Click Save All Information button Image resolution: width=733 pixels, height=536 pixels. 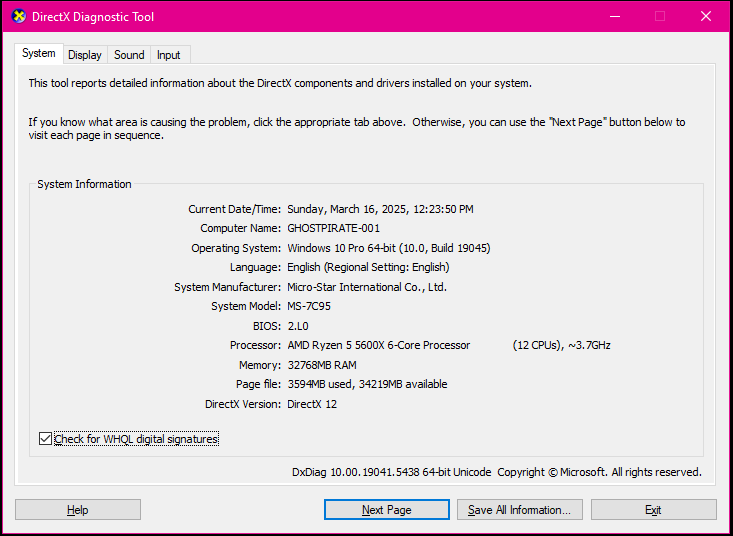[x=519, y=509]
